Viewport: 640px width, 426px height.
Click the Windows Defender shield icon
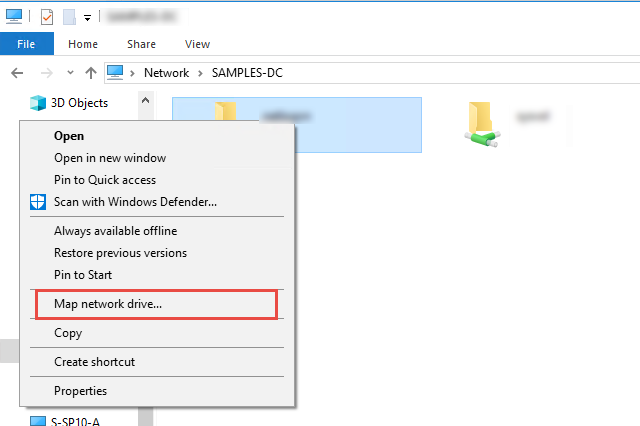pos(38,202)
